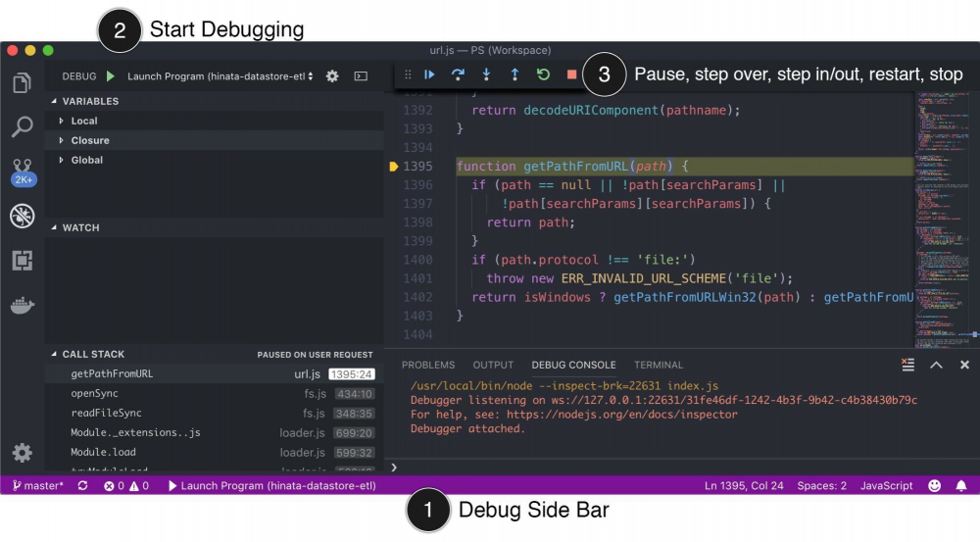Viewport: 980px width, 542px height.
Task: Close the bottom panel
Action: [x=964, y=365]
